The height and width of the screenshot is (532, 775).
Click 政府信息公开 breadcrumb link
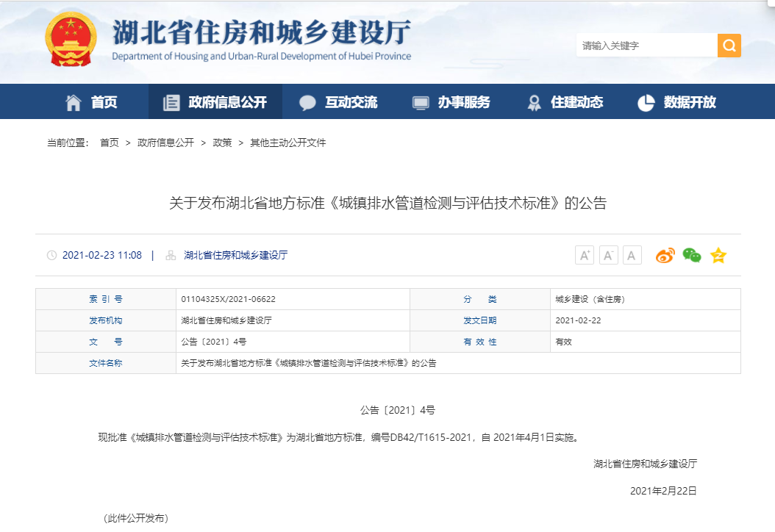click(x=165, y=143)
